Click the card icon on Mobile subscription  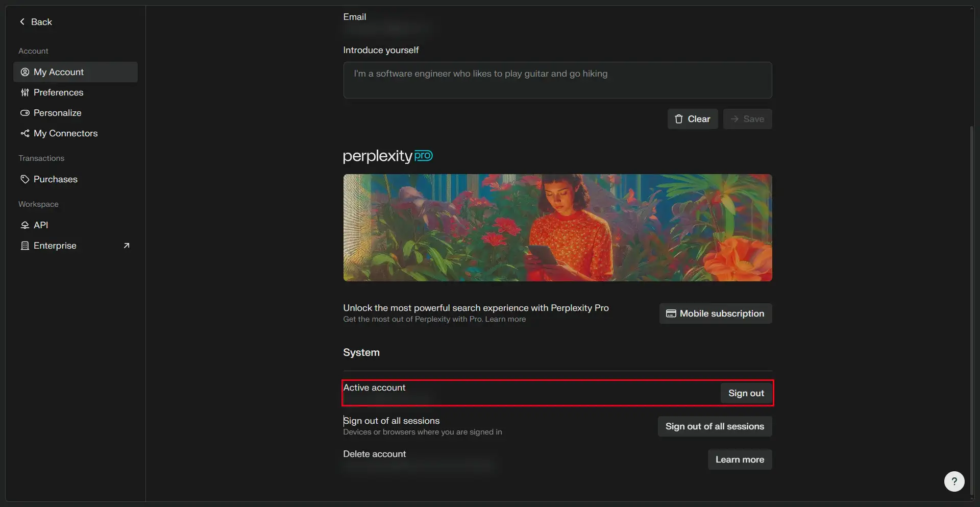pyautogui.click(x=671, y=313)
